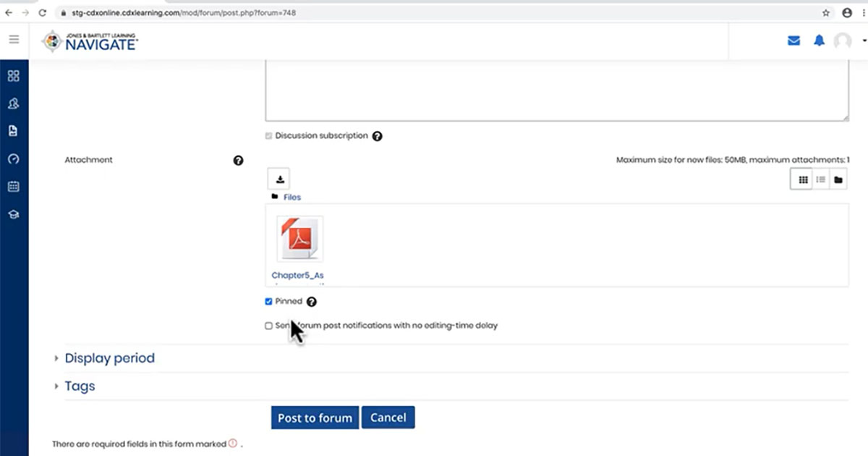Click the graduation cap sidebar icon
868x456 pixels.
13,215
